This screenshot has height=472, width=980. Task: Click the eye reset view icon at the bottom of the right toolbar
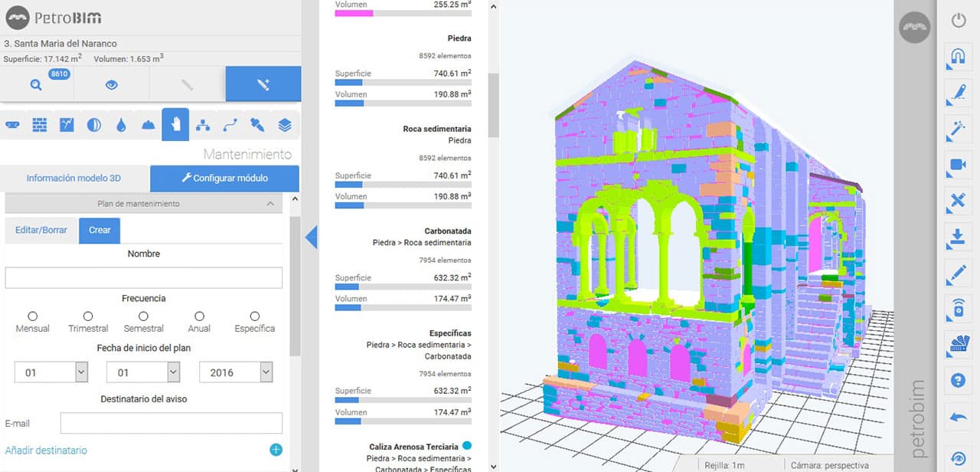[959, 458]
